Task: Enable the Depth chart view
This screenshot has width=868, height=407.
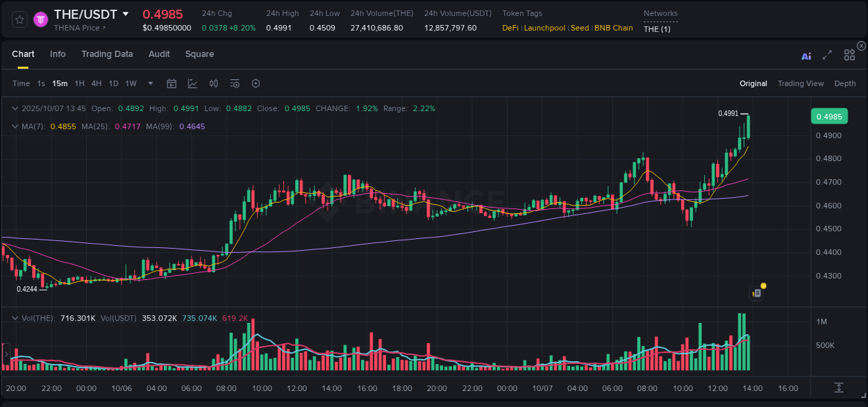Action: tap(844, 83)
